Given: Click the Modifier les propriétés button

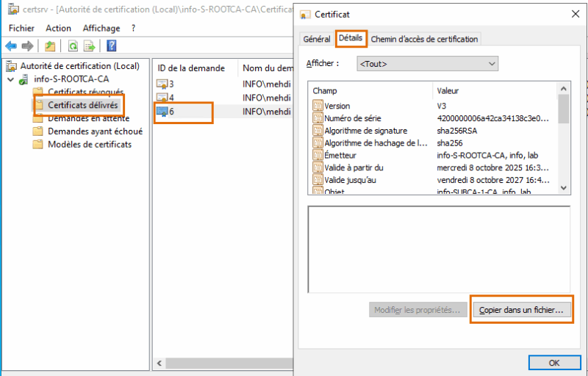Looking at the screenshot, I should (x=417, y=310).
